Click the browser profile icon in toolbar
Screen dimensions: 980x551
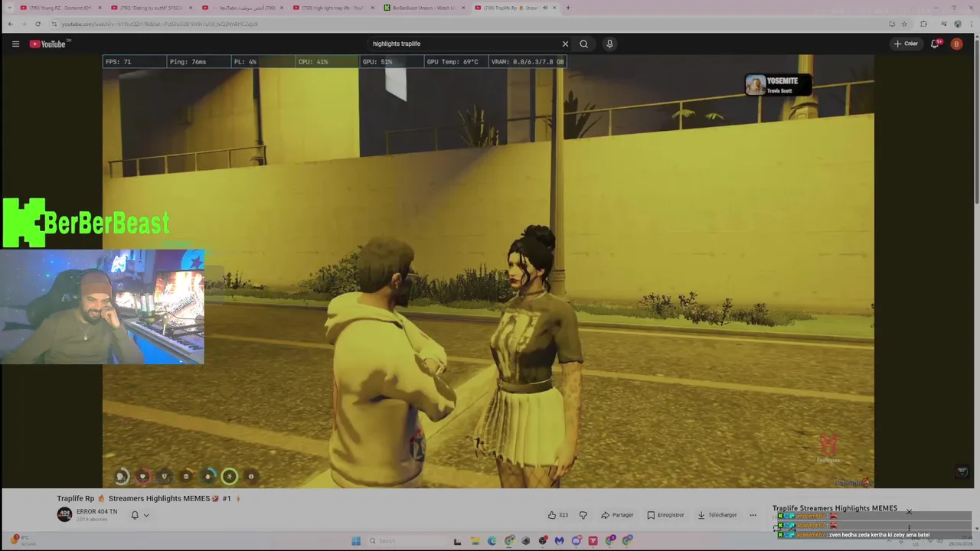[x=958, y=24]
